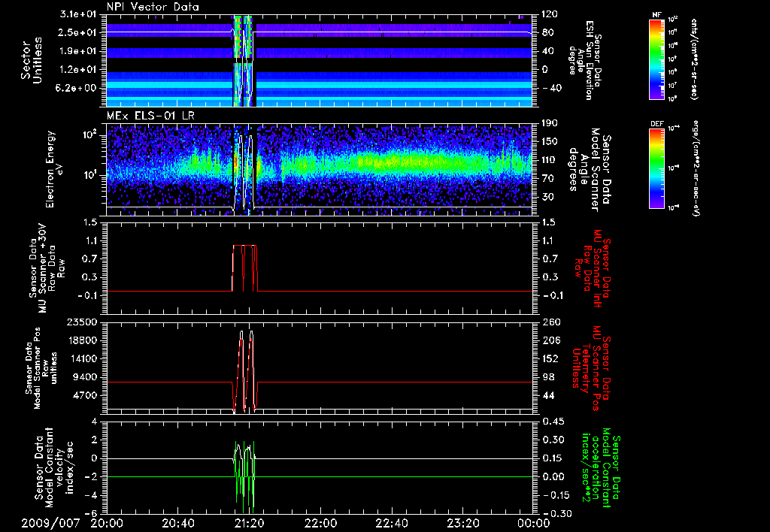Click the NPI sector spectrogram panel

click(x=320, y=60)
